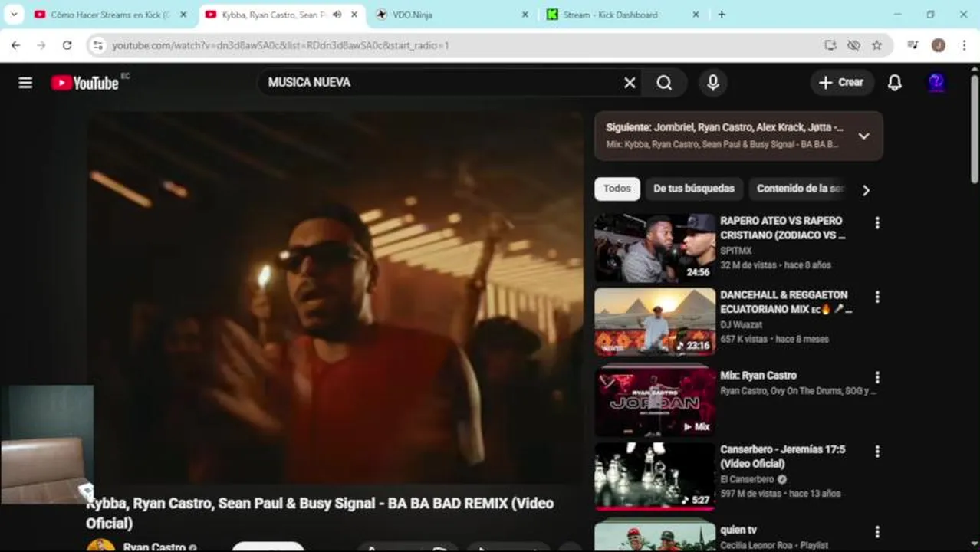This screenshot has height=552, width=980.
Task: Click the browser back arrow
Action: tap(17, 45)
